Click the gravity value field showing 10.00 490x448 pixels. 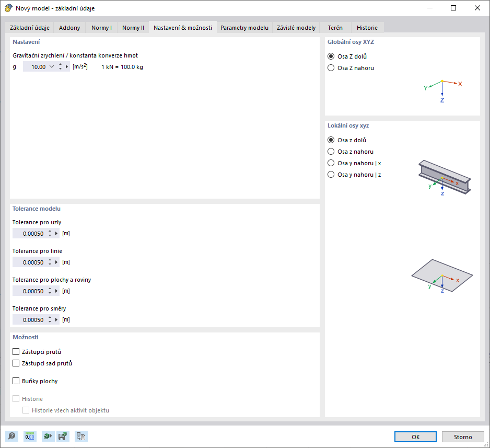click(x=36, y=66)
